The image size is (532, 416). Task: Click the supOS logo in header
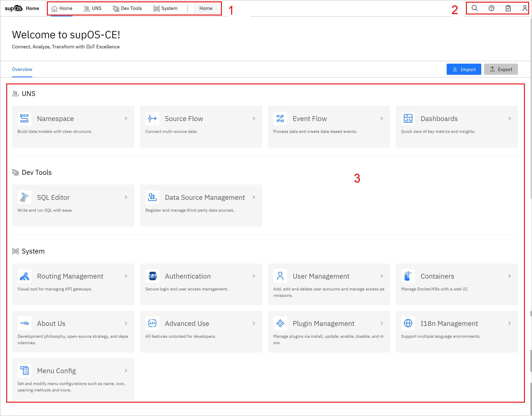[x=14, y=8]
